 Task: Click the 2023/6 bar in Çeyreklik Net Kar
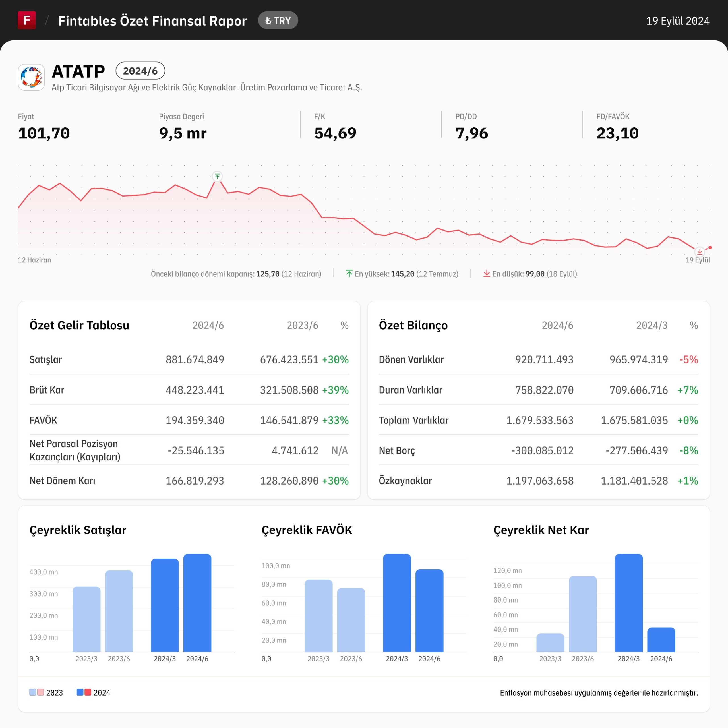point(583,614)
